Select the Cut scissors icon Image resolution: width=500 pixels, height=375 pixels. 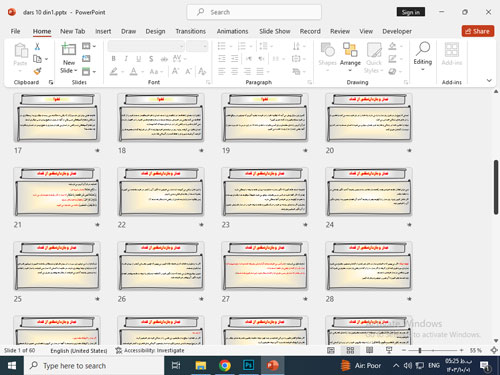pos(37,46)
